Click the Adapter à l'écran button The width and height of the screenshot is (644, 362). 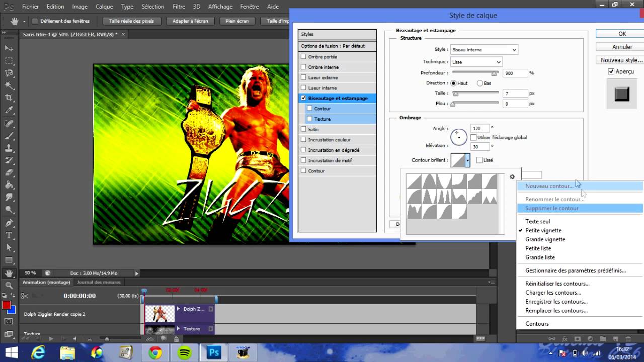click(x=190, y=21)
